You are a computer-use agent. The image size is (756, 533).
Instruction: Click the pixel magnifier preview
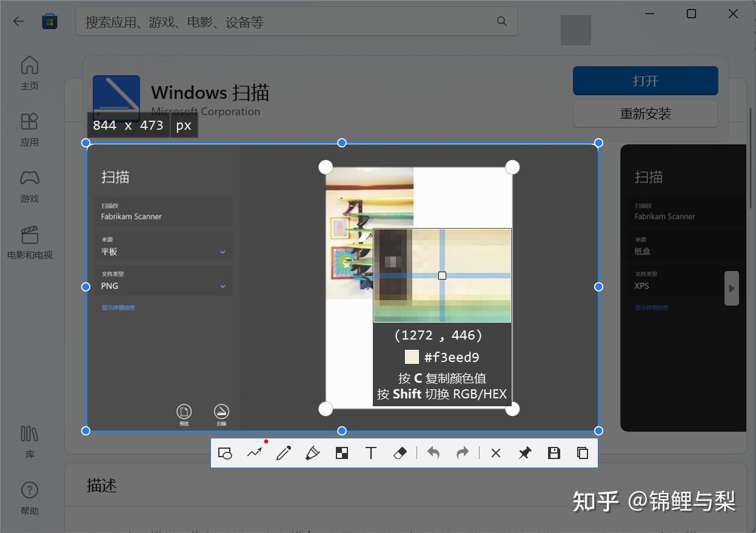click(x=443, y=275)
